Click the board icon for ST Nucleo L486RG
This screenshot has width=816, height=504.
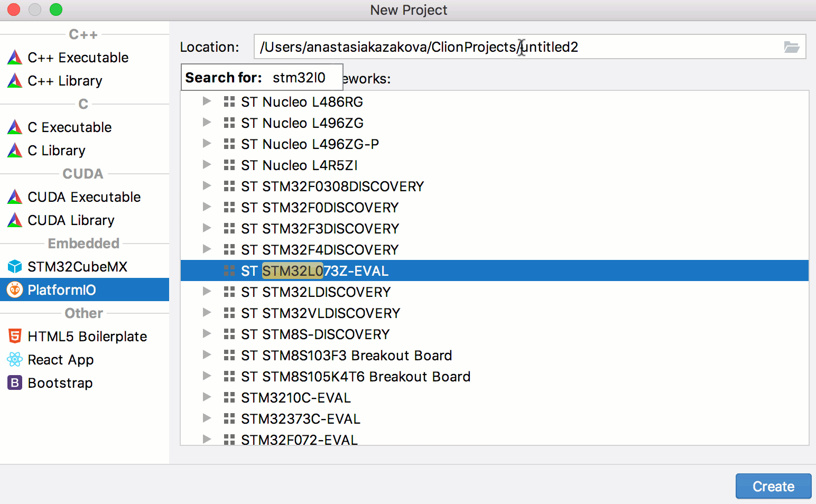229,101
